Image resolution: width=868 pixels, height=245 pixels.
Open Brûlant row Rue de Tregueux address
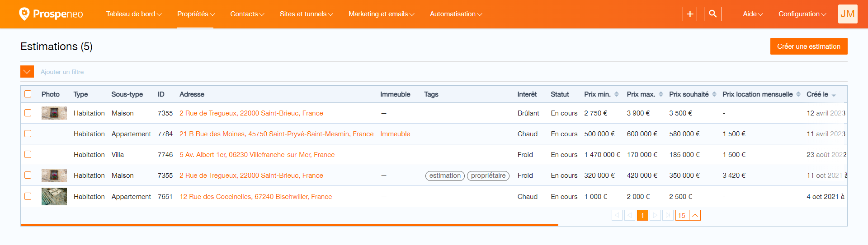click(251, 113)
